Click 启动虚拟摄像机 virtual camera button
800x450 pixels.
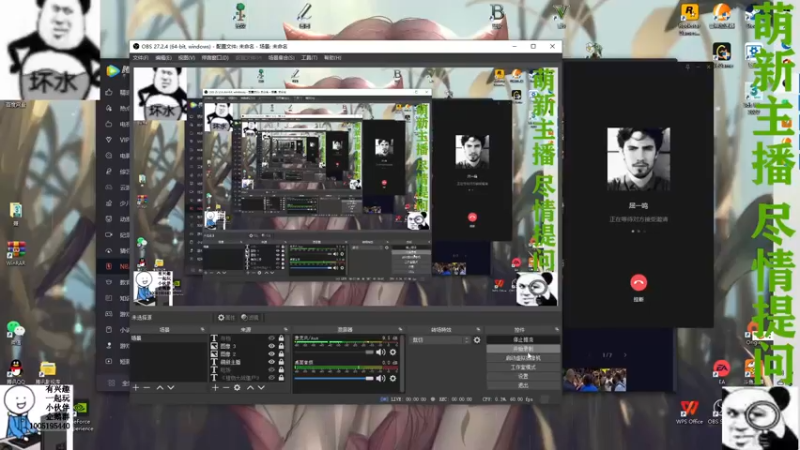coord(523,358)
